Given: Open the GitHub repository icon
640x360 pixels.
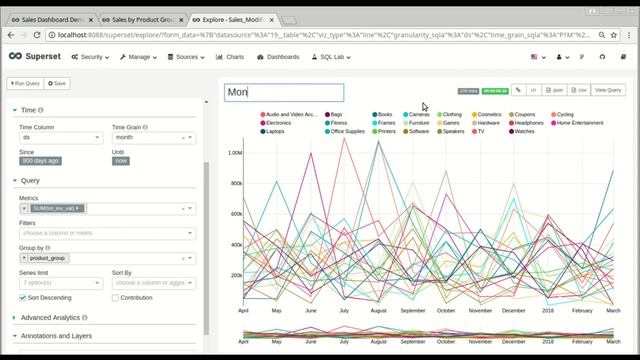Looking at the screenshot, I should click(602, 57).
